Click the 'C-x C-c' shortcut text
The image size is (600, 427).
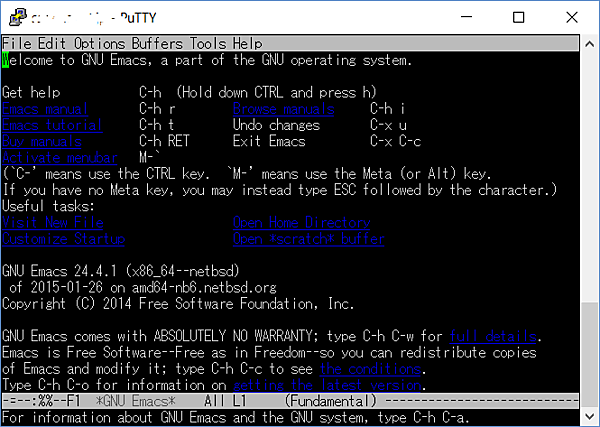tap(395, 141)
